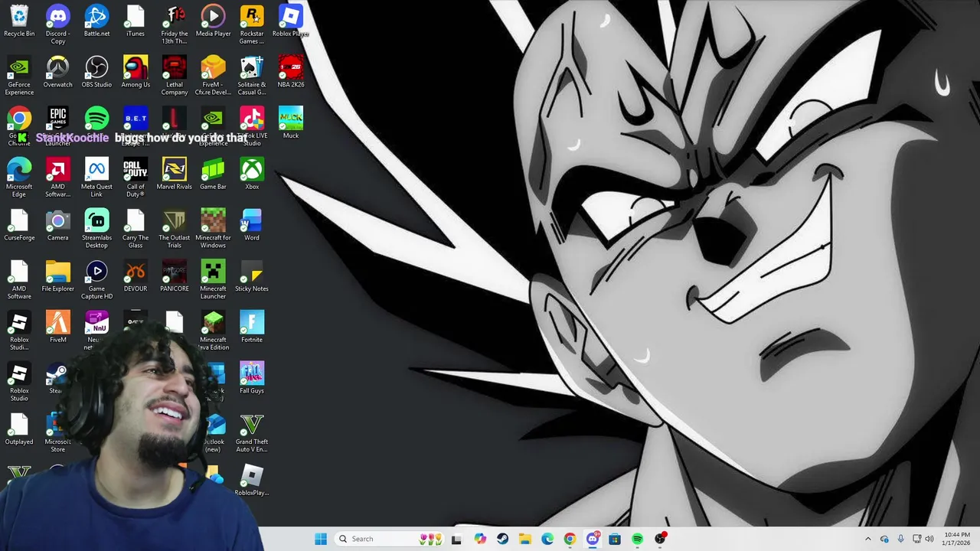Image resolution: width=980 pixels, height=551 pixels.
Task: Select the FiveM orange desktop shortcut
Action: coord(58,328)
